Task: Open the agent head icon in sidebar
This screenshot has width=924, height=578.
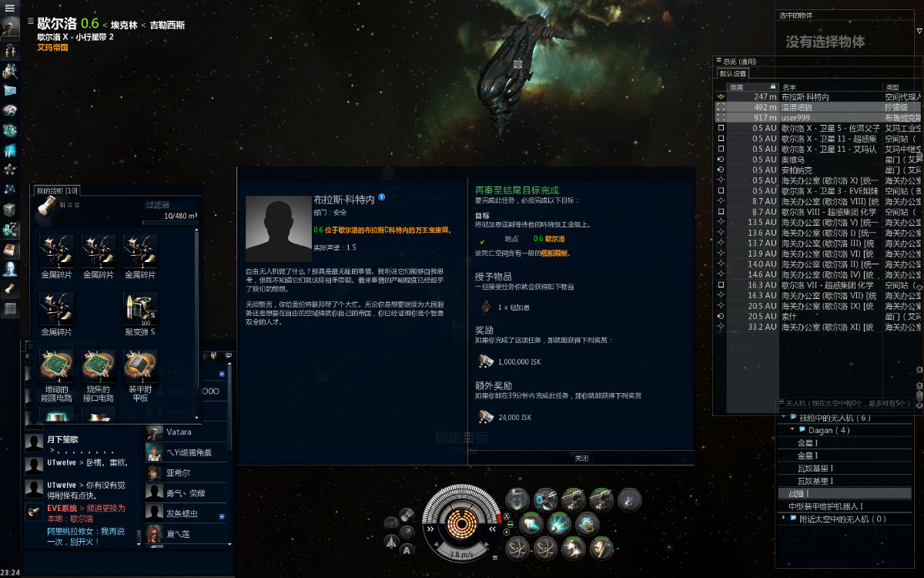Action: [x=10, y=269]
